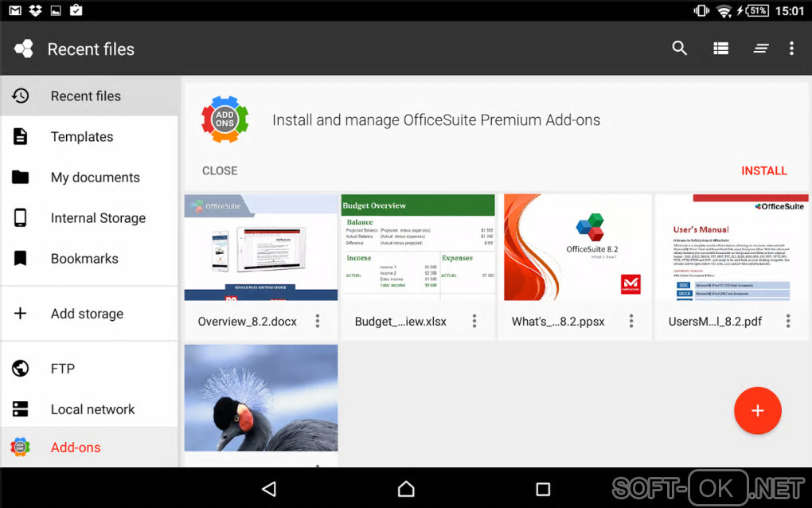Open options for What's_...8.2.ppsx
The image size is (812, 508).
click(x=631, y=321)
